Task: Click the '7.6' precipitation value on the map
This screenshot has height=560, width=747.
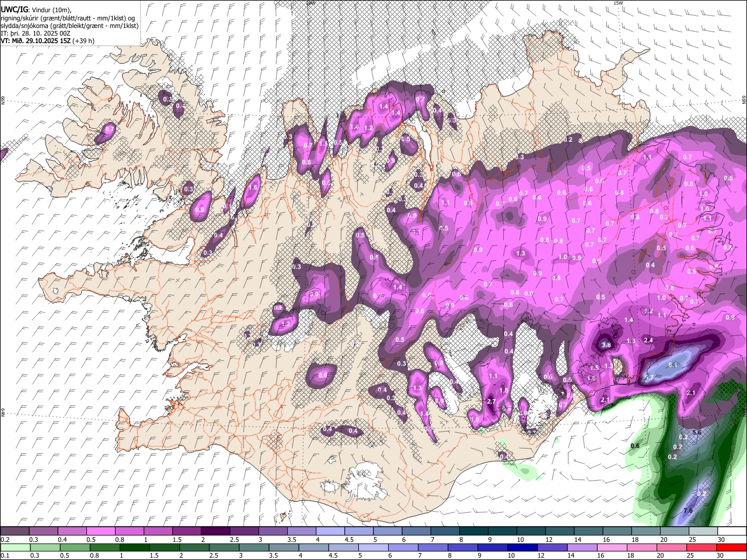Action: [x=688, y=511]
